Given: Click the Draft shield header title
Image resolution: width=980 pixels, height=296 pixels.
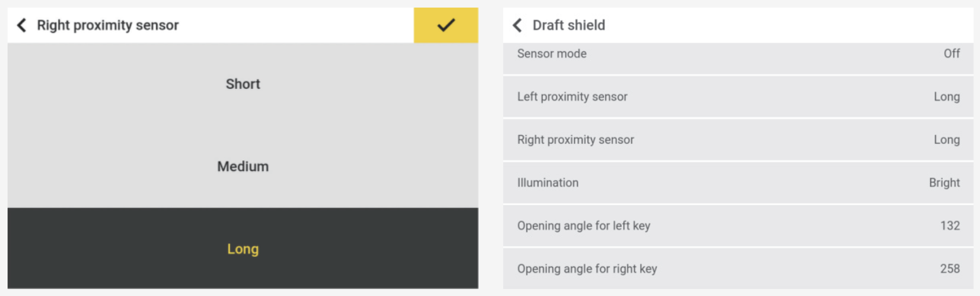Looking at the screenshot, I should coord(568,25).
